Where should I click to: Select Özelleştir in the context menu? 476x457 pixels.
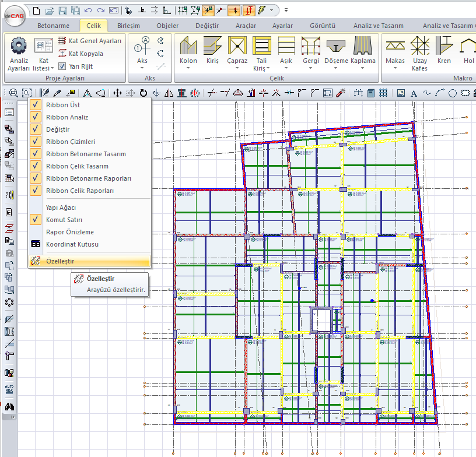pos(60,262)
